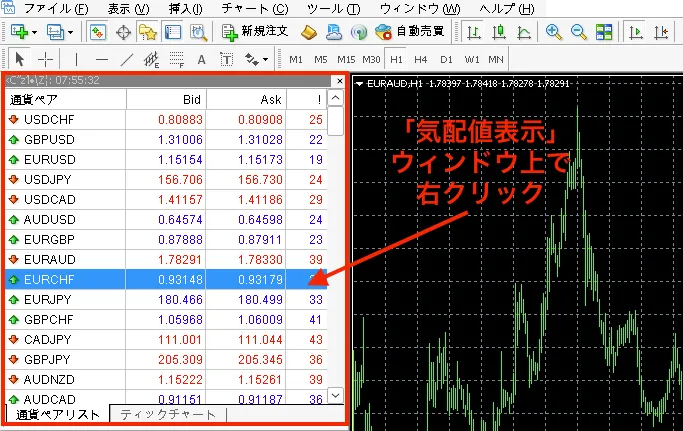Screen dimensions: 683x431
Task: Select the CADJPY symbol row
Action: click(x=166, y=339)
